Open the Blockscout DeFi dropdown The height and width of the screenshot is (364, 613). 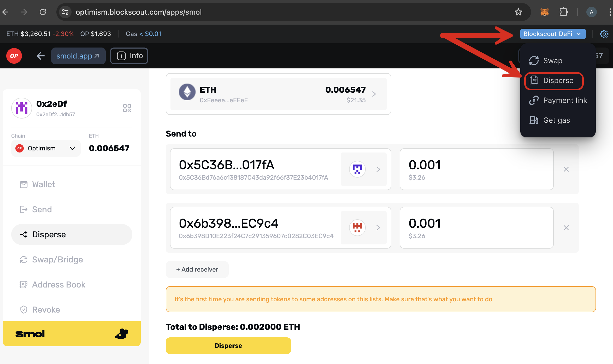552,34
